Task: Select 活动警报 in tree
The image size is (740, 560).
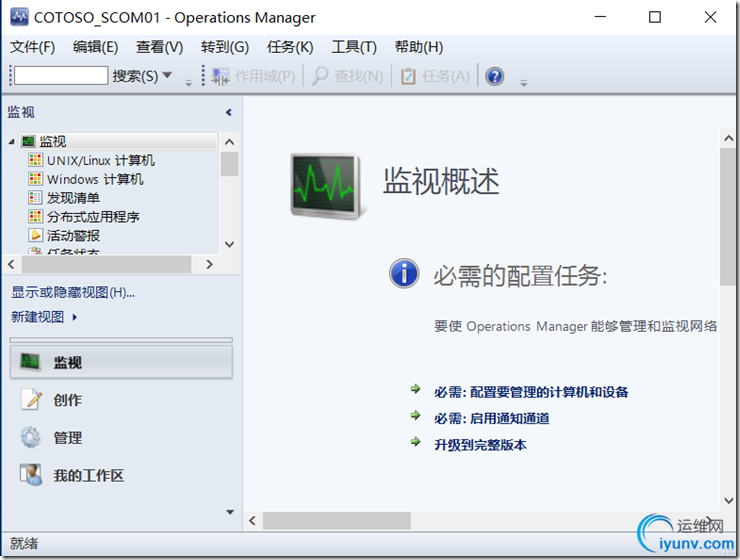Action: click(74, 235)
